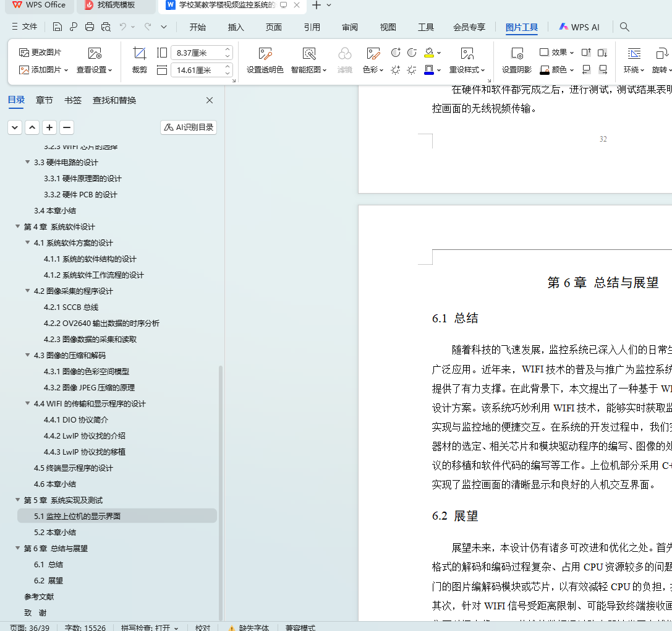672x631 pixels.
Task: Click black shadow 颜色 swatch
Action: [x=545, y=70]
